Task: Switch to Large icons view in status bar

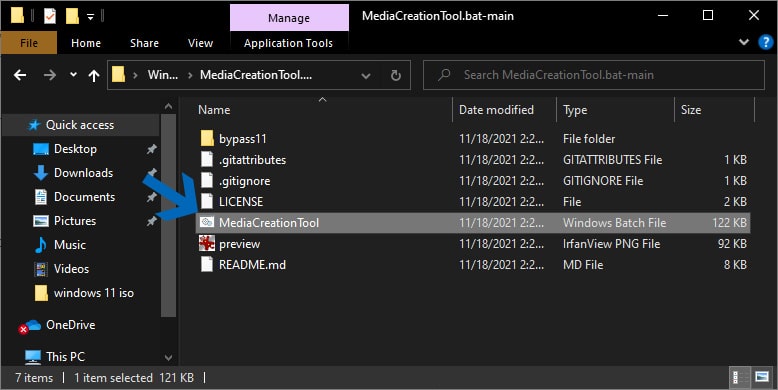Action: (762, 378)
